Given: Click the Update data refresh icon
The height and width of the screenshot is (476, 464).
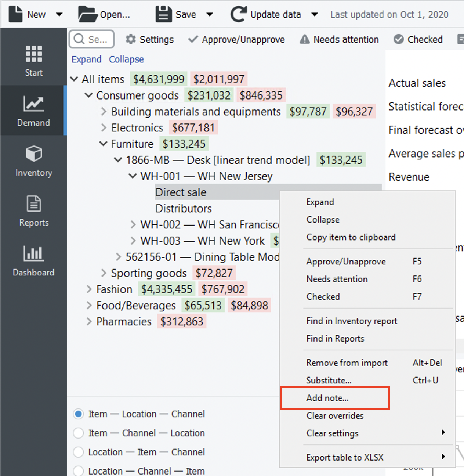Looking at the screenshot, I should tap(239, 14).
